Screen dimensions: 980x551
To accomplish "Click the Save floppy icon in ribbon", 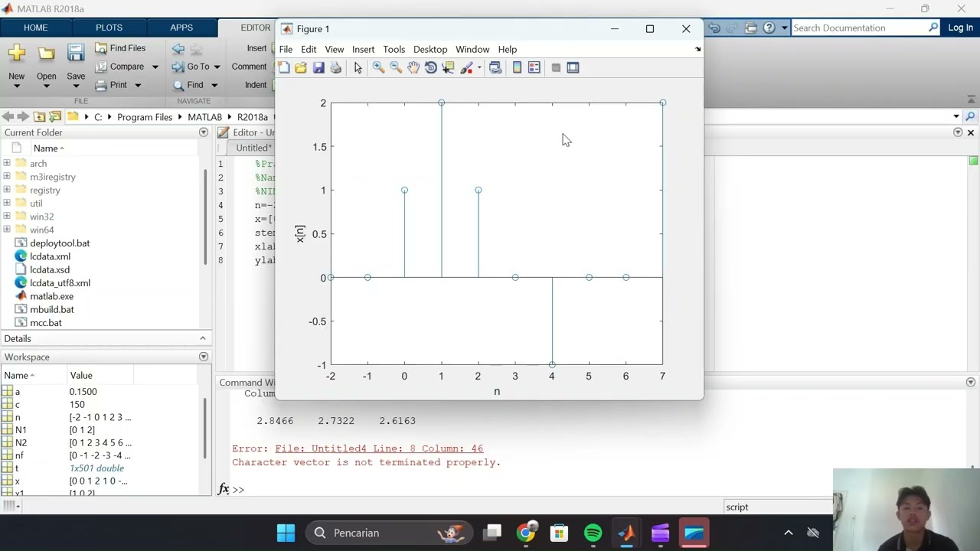I will point(76,53).
